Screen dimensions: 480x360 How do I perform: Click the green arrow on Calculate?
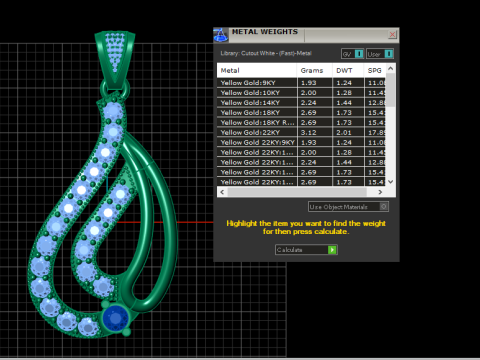(x=332, y=250)
